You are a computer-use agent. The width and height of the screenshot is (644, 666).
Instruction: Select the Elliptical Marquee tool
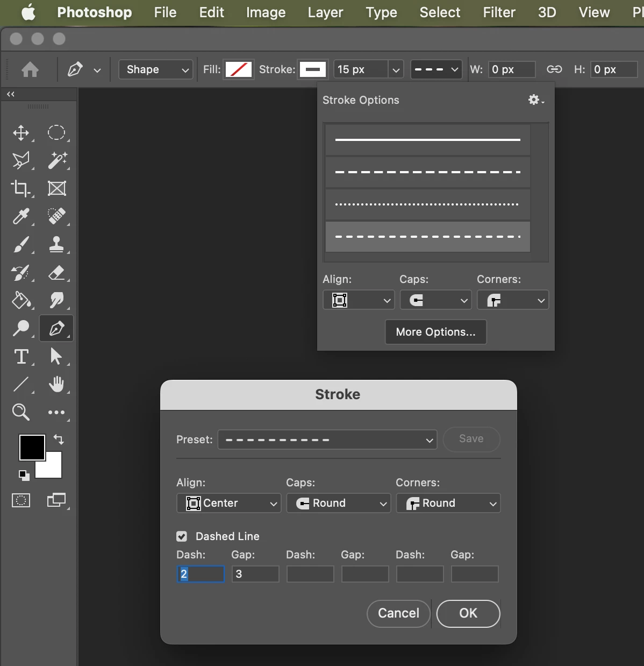(x=56, y=133)
